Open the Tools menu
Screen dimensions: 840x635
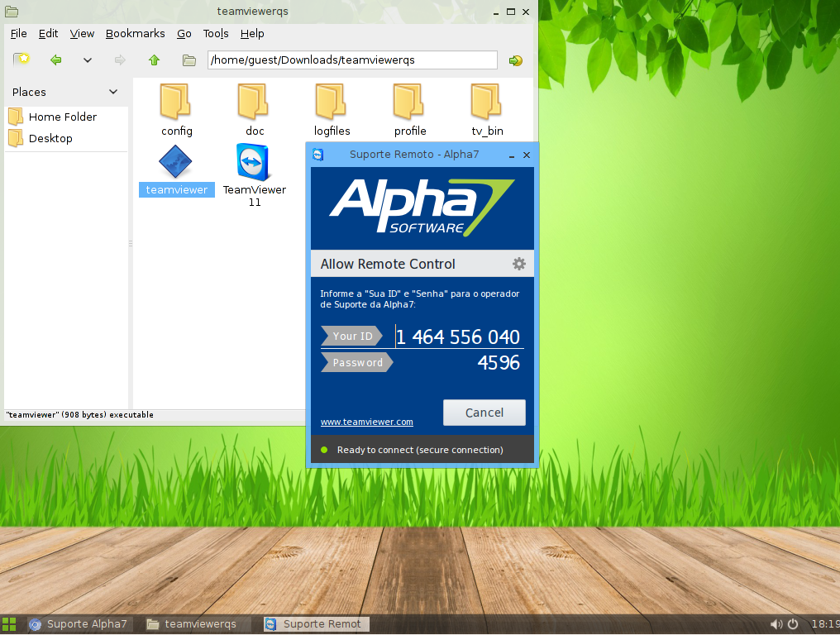point(216,33)
